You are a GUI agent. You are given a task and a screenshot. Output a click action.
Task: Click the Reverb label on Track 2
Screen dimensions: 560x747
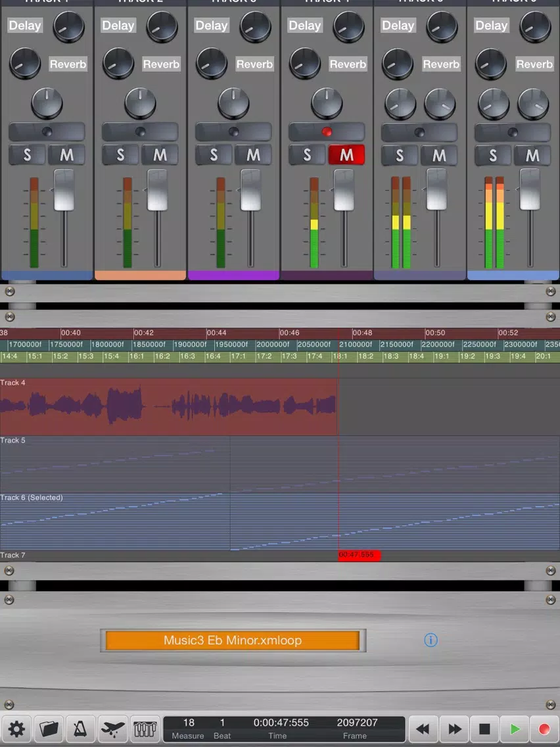coord(162,64)
